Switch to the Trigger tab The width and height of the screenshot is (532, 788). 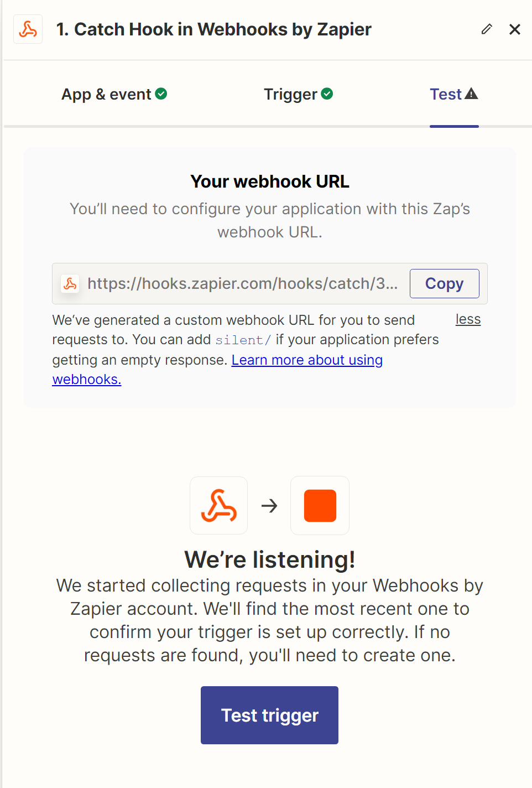pos(299,94)
